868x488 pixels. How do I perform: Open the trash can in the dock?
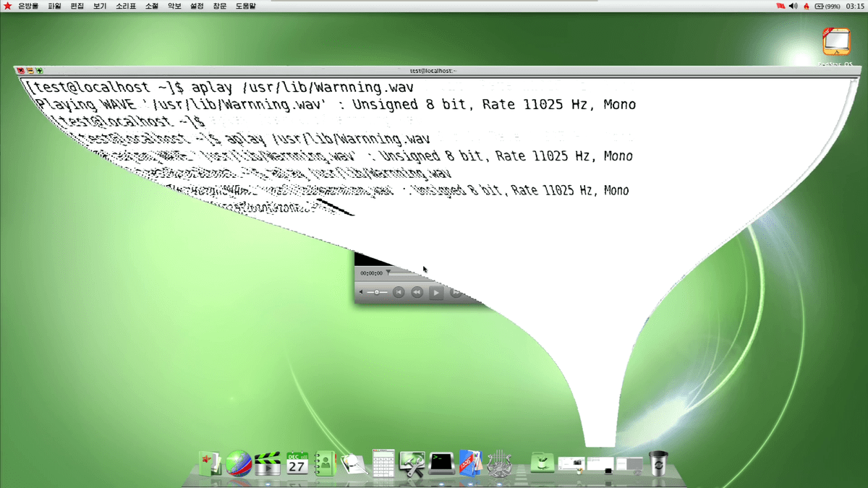click(x=658, y=463)
